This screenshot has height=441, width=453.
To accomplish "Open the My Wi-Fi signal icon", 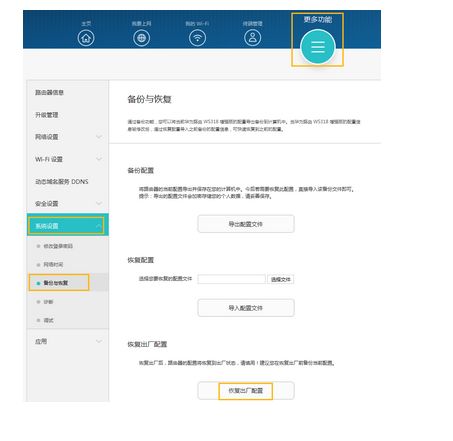I will coord(197,38).
